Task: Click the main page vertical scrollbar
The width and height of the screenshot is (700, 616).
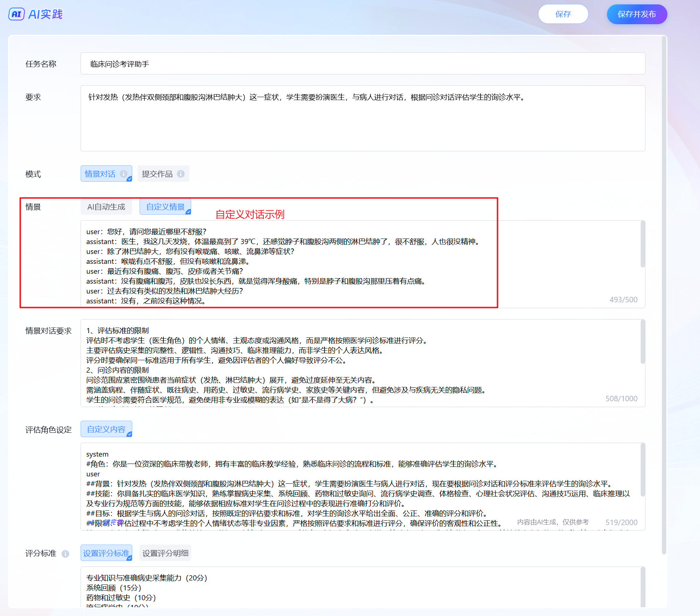Action: [664, 293]
